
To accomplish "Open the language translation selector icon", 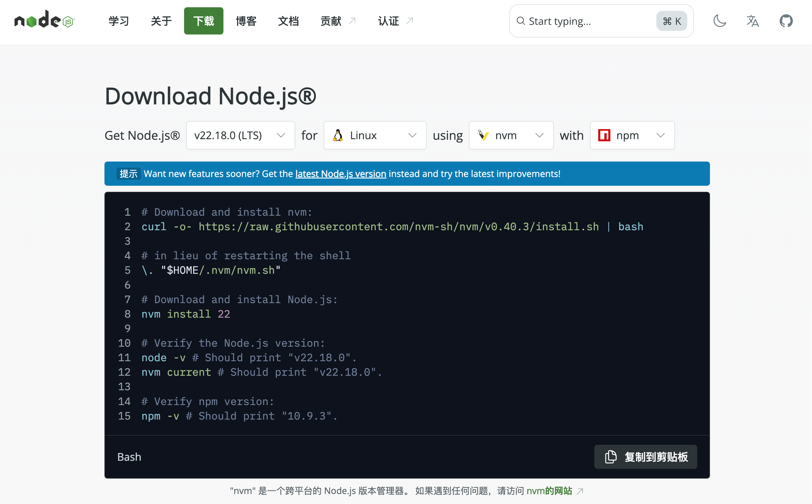I will 753,21.
